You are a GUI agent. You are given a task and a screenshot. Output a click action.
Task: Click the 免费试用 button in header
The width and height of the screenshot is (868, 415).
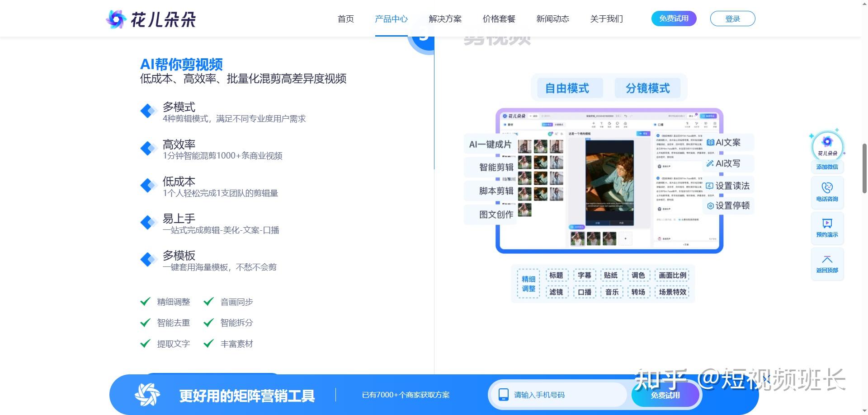tap(674, 19)
